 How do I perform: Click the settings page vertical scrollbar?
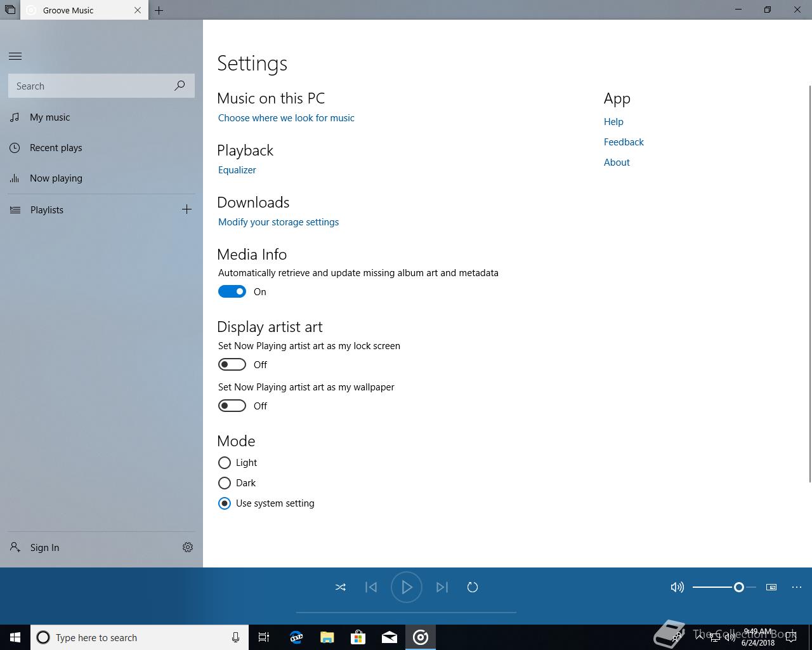[x=809, y=283]
